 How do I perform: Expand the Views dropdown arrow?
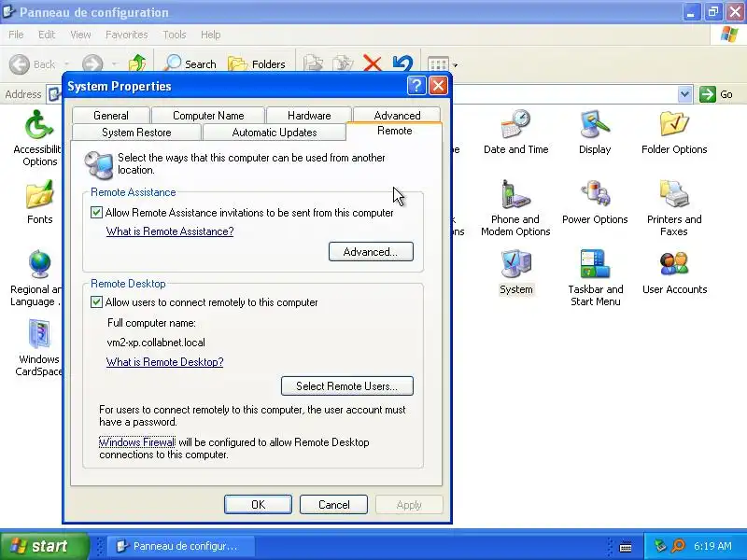(455, 65)
